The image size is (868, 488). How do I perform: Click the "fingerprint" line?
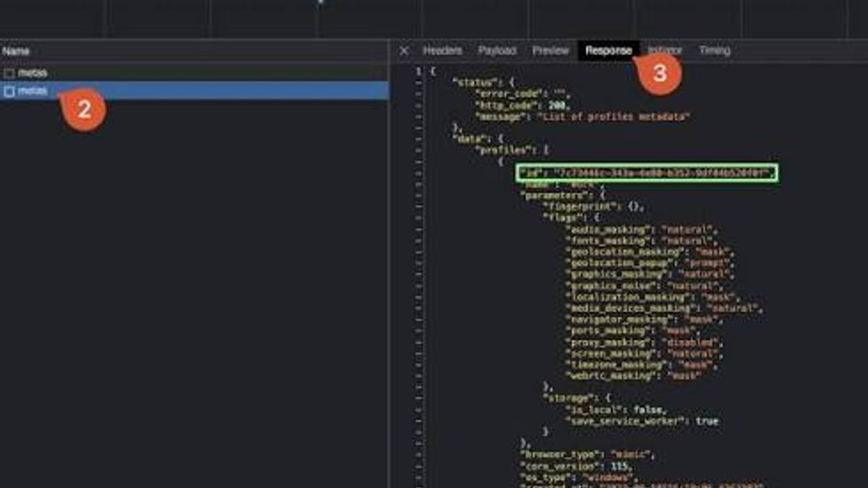pyautogui.click(x=592, y=207)
